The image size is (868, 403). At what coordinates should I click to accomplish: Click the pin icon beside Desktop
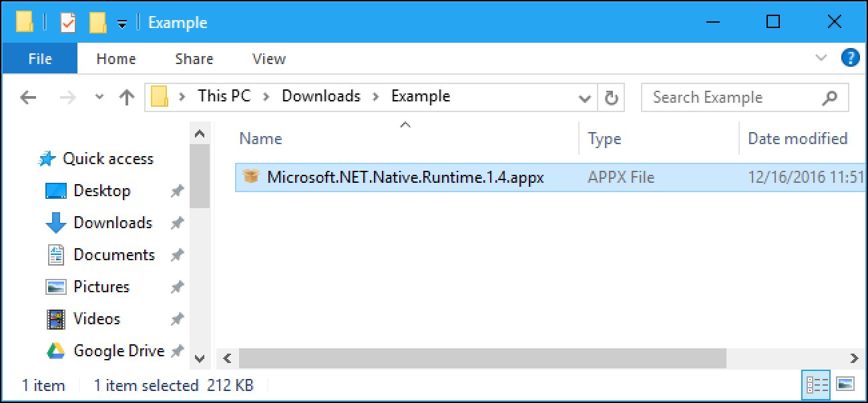tap(176, 191)
